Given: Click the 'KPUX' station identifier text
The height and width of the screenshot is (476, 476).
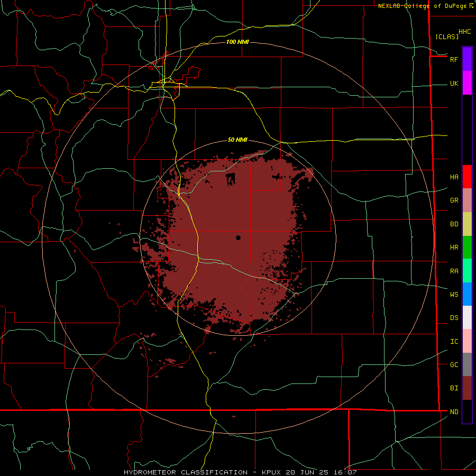Looking at the screenshot, I should [271, 472].
